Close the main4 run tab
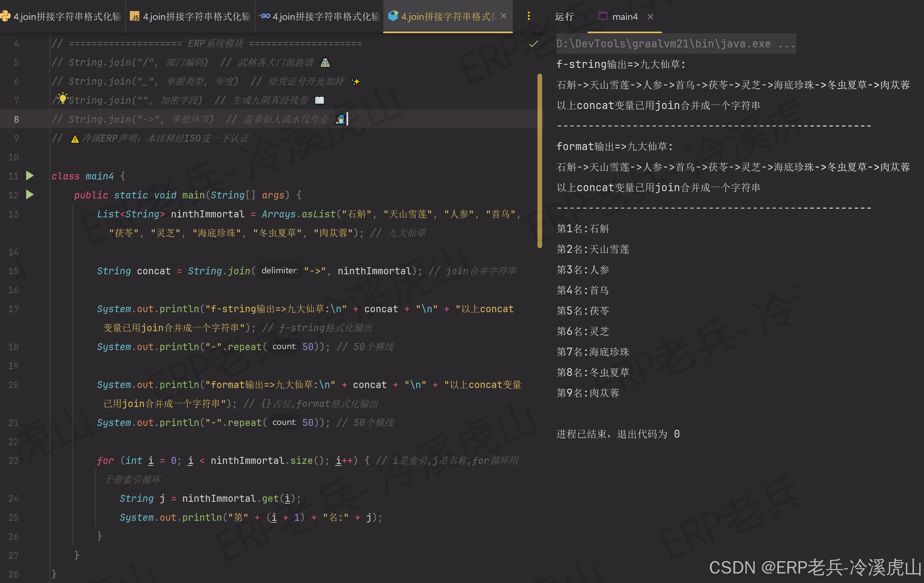 coord(650,16)
